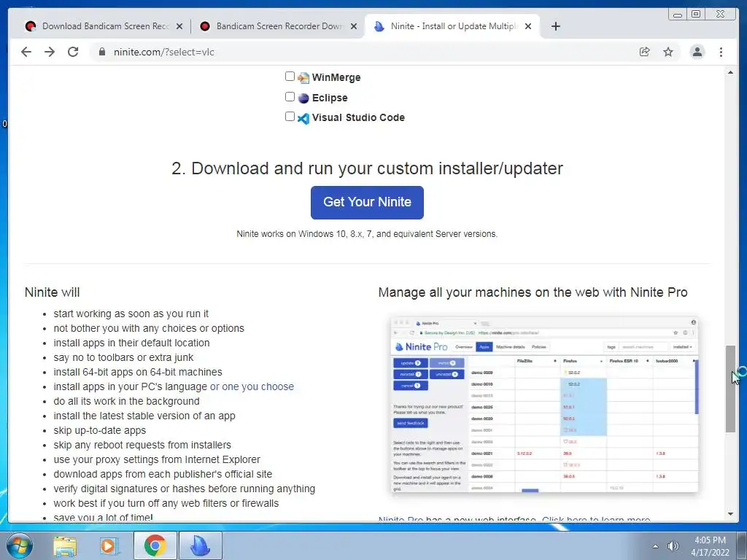
Task: Click 'skip up-to-date apps' list item
Action: coord(99,430)
